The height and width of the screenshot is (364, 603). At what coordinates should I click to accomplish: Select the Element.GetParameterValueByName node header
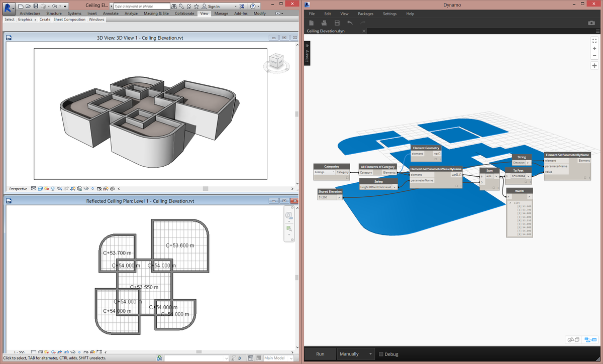point(436,169)
